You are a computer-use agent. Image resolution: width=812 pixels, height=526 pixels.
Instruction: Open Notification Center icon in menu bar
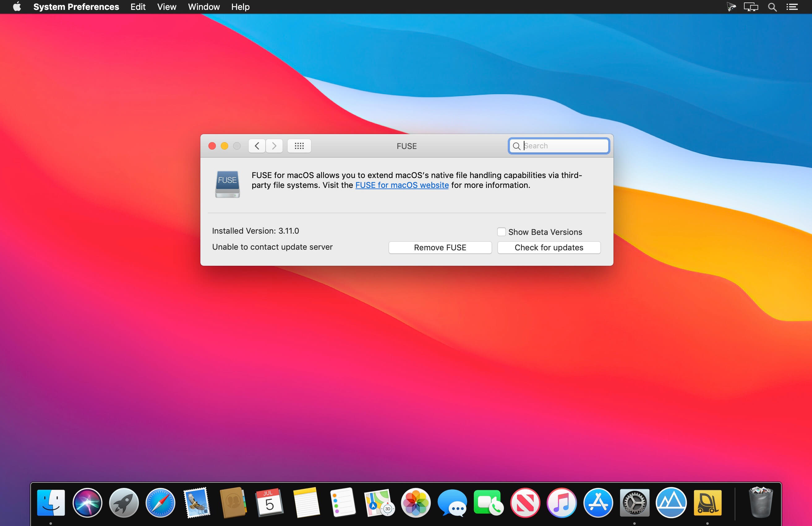(792, 7)
